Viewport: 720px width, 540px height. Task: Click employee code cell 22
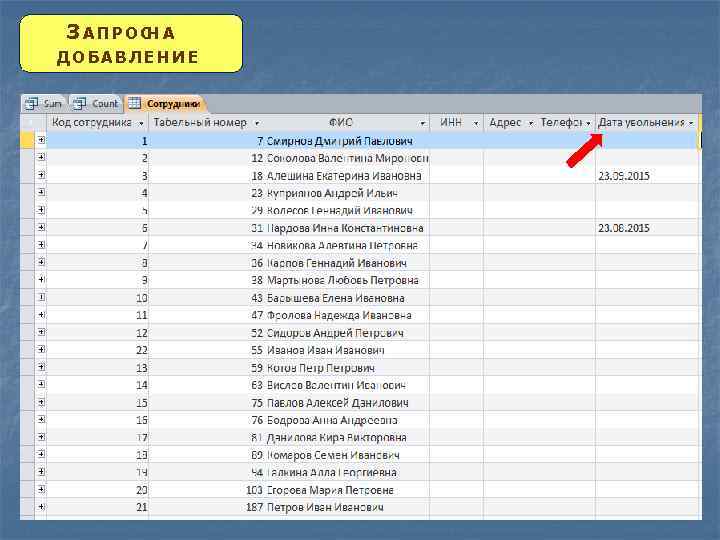point(97,350)
